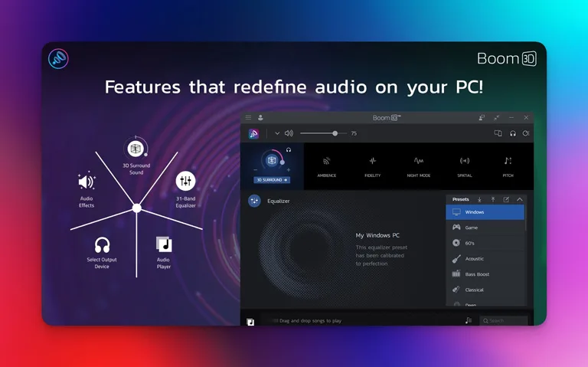Image resolution: width=588 pixels, height=367 pixels.
Task: Click the keyboard icon beside Bass Boost
Action: click(456, 274)
